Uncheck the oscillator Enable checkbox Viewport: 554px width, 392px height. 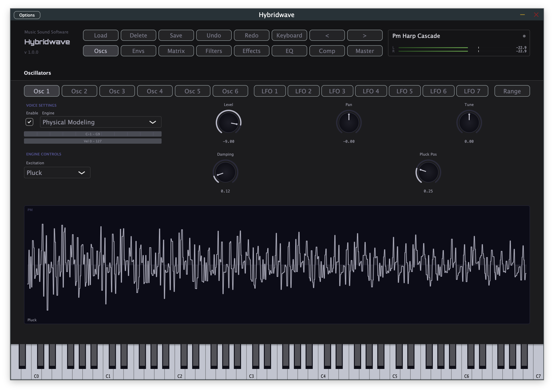[30, 122]
